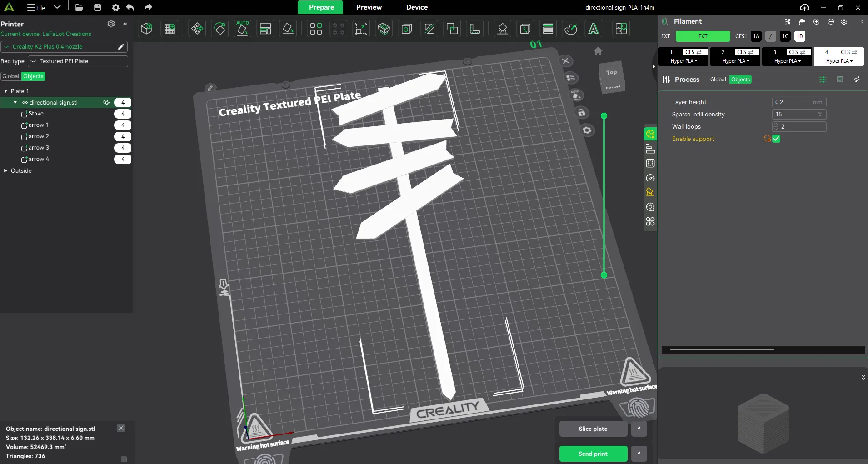
Task: Select the Move tool icon
Action: pos(197,29)
